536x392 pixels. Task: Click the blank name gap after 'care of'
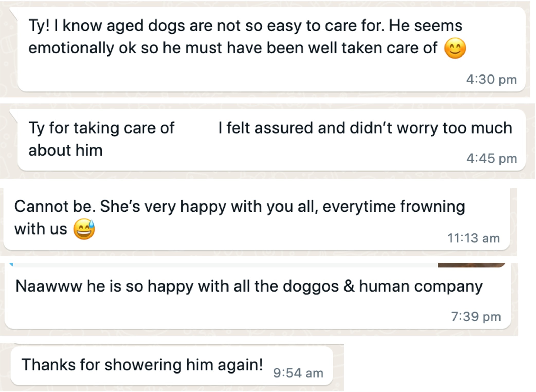[196, 128]
